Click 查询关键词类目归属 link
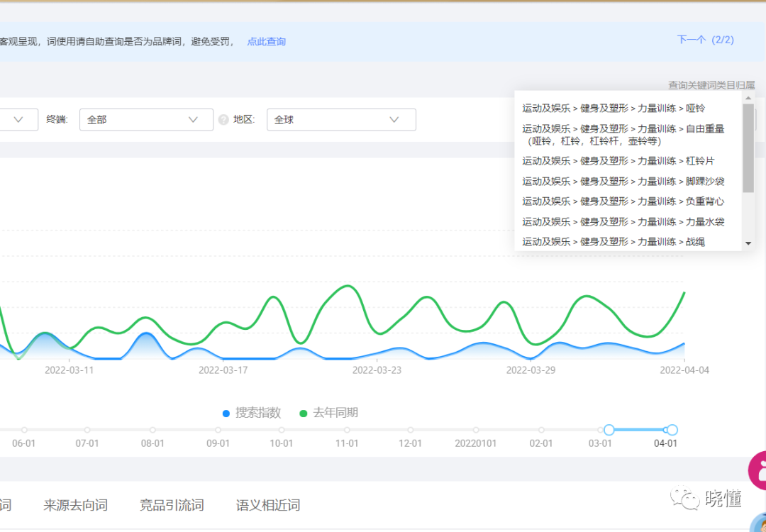The image size is (766, 532). (x=711, y=85)
